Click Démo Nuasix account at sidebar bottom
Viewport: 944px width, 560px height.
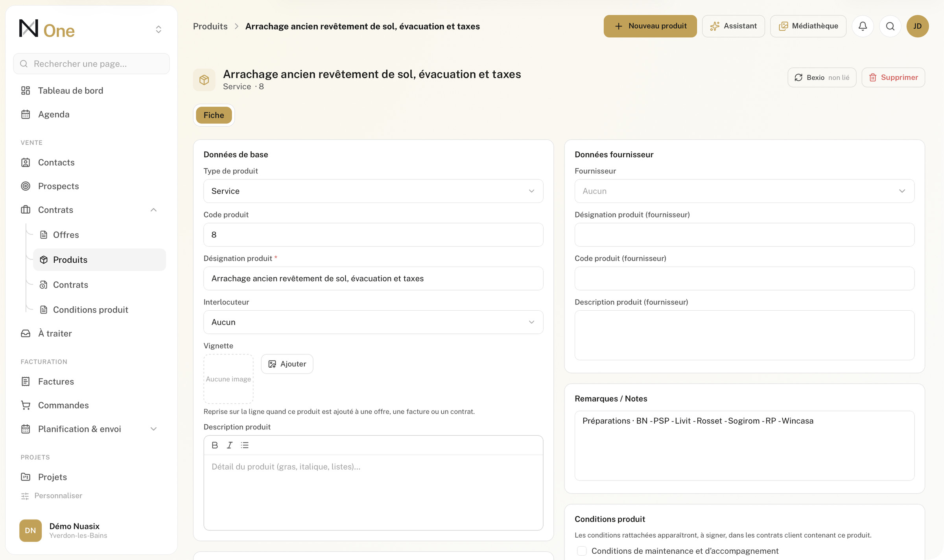coord(91,531)
